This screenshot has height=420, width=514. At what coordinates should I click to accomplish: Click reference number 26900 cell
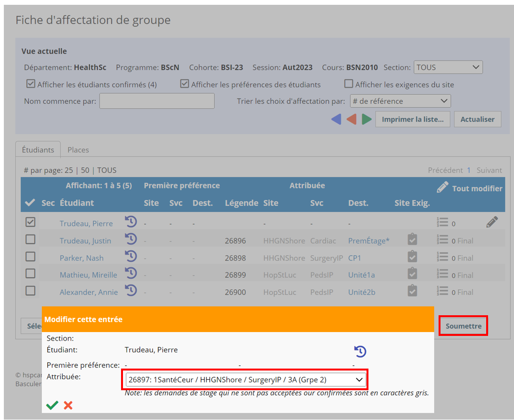[x=235, y=292]
